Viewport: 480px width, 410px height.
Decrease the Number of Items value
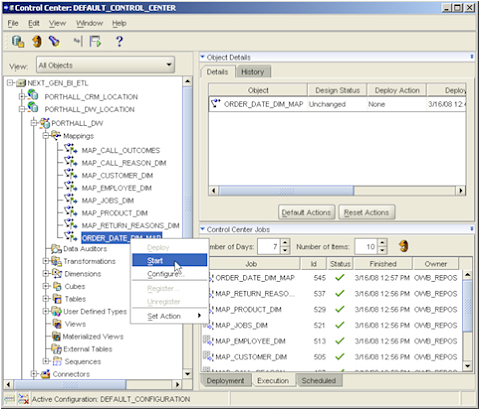[x=382, y=250]
